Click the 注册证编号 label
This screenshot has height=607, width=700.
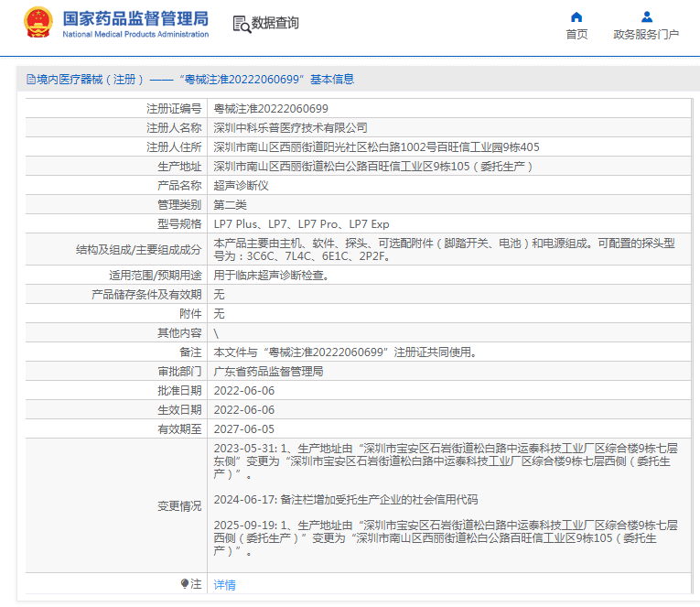pos(174,109)
